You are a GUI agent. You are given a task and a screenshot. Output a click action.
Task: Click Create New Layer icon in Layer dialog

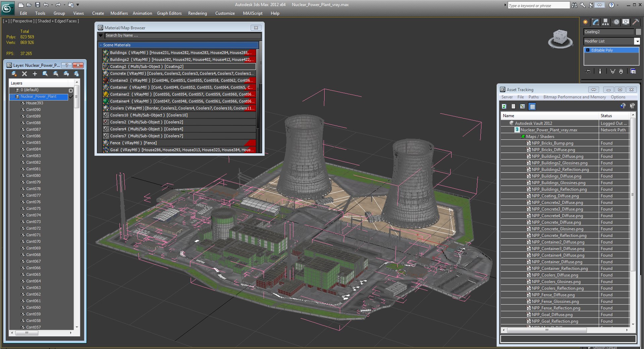14,74
